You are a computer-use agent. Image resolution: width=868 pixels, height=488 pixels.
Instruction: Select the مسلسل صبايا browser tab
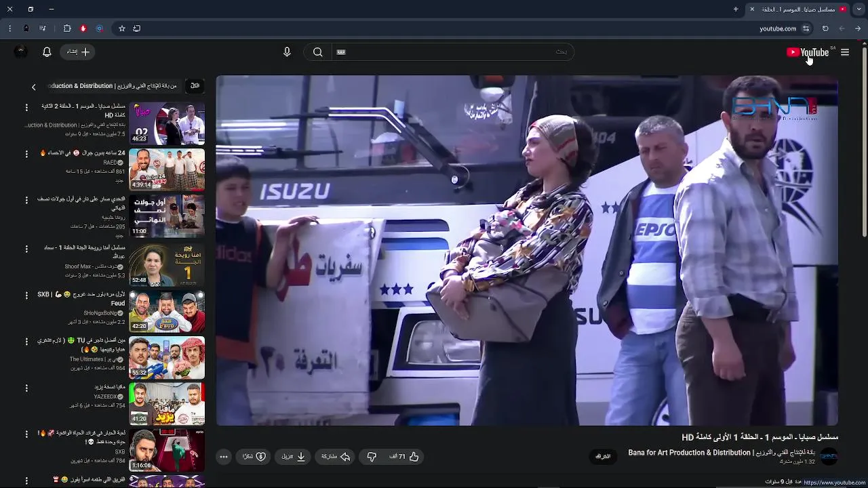click(798, 9)
